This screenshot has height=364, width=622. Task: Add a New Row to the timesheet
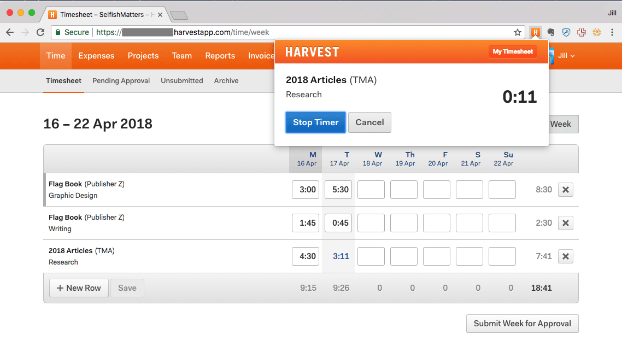point(79,288)
